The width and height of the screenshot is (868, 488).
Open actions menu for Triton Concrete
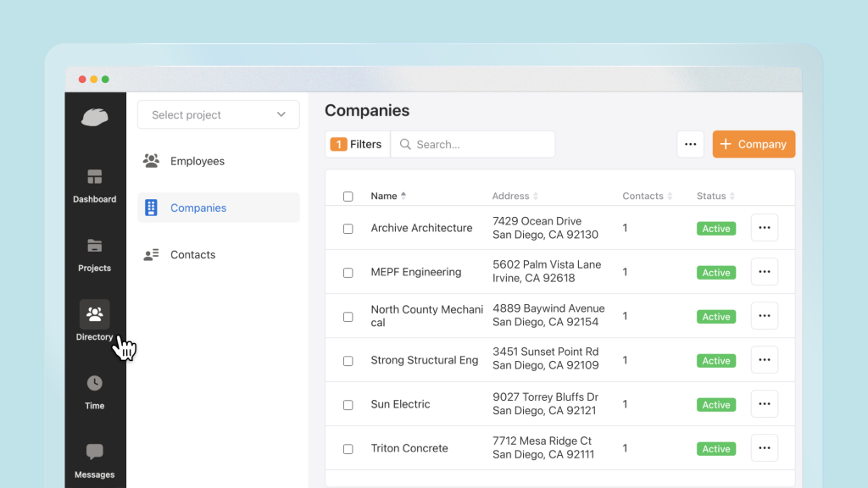(765, 448)
